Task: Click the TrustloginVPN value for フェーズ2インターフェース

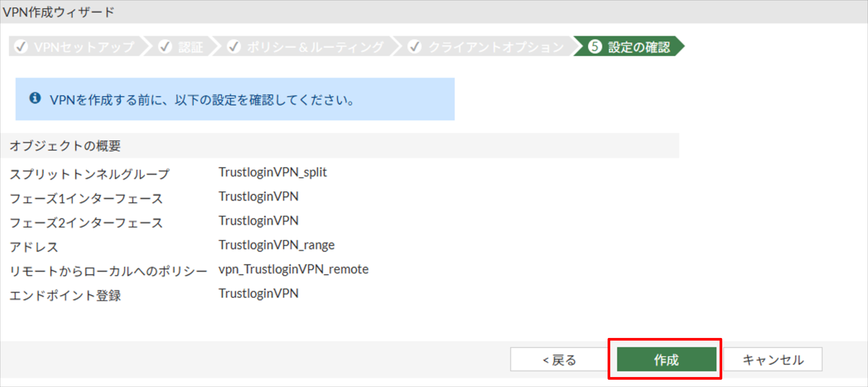Action: coord(258,220)
